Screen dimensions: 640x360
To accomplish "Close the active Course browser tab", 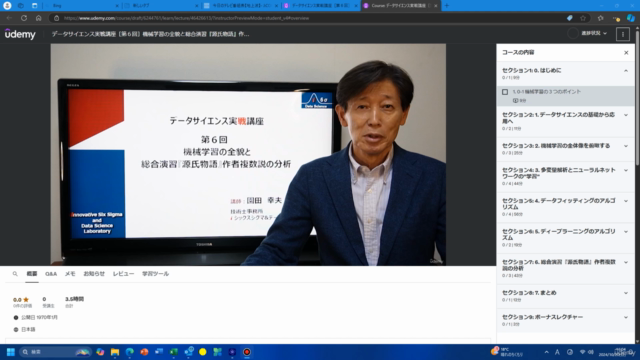I will pos(436,6).
